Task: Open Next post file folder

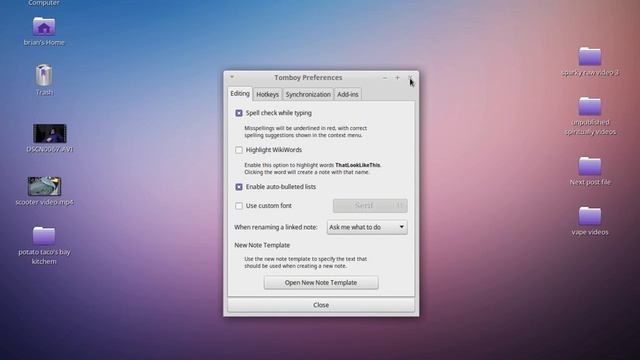Action: [x=590, y=166]
